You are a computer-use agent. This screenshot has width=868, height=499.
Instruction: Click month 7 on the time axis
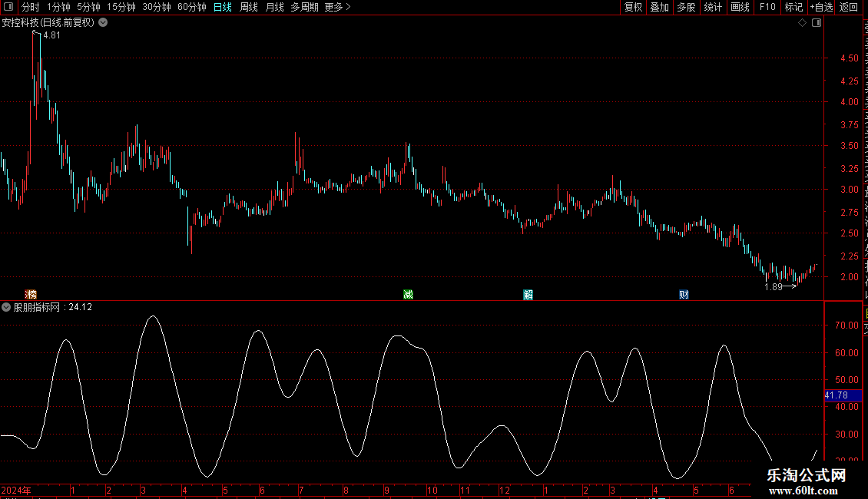click(x=301, y=490)
